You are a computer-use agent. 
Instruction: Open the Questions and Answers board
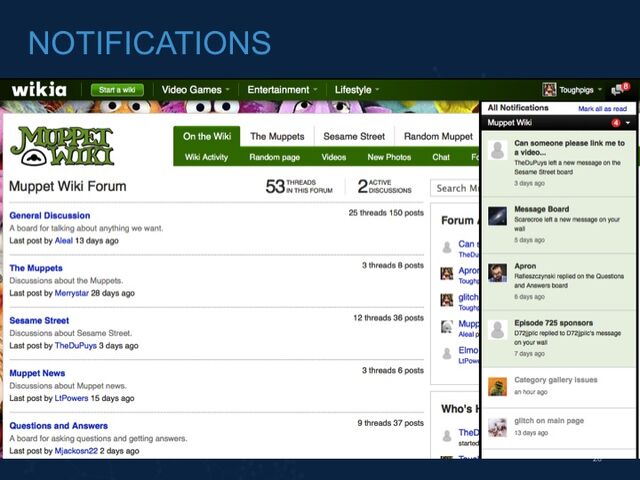(58, 426)
